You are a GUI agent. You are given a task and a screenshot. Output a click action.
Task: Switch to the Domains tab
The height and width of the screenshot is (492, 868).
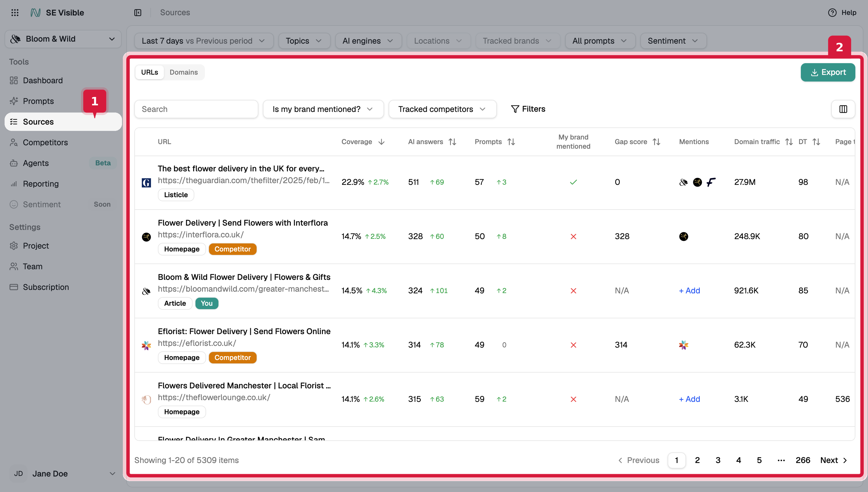point(183,72)
